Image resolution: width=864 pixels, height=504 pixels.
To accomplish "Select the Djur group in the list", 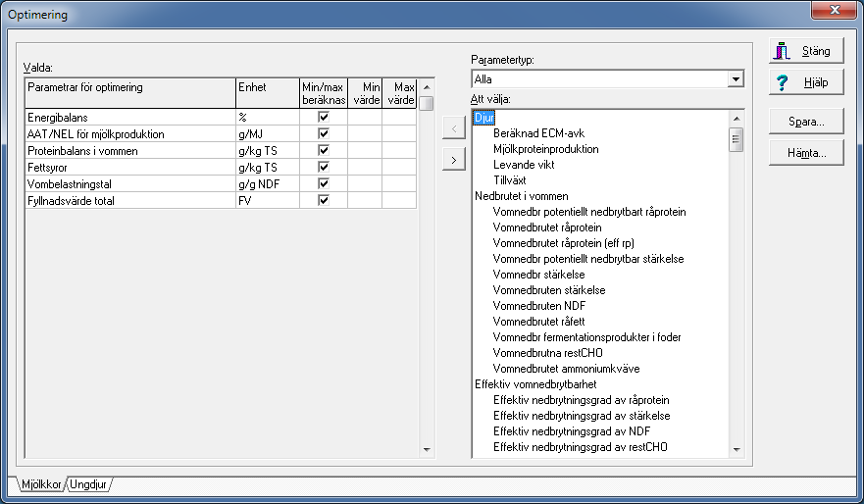I will 484,118.
